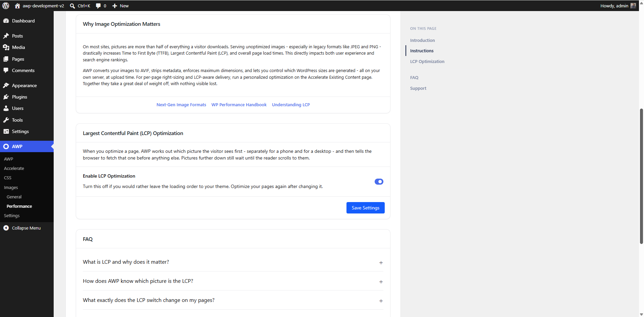The height and width of the screenshot is (317, 644).
Task: Click the WordPress logo icon
Action: tap(6, 6)
